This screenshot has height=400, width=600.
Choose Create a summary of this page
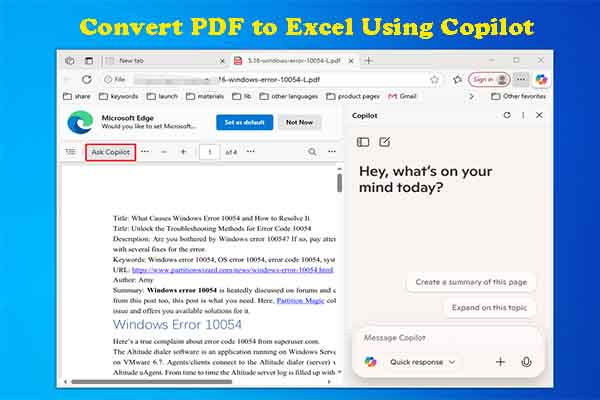pyautogui.click(x=471, y=282)
